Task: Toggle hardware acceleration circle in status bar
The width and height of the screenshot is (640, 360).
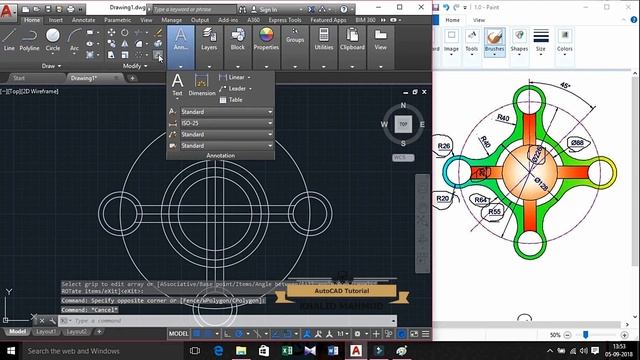Action: [x=402, y=334]
